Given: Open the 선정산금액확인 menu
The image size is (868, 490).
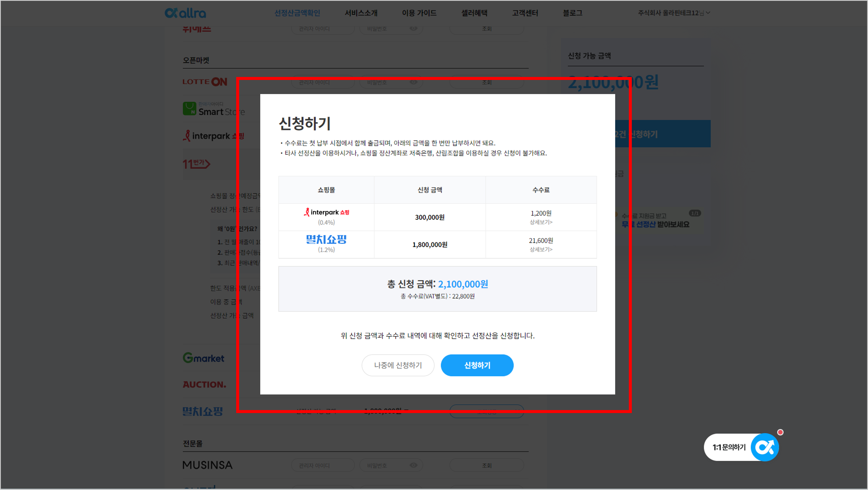Looking at the screenshot, I should (x=297, y=13).
